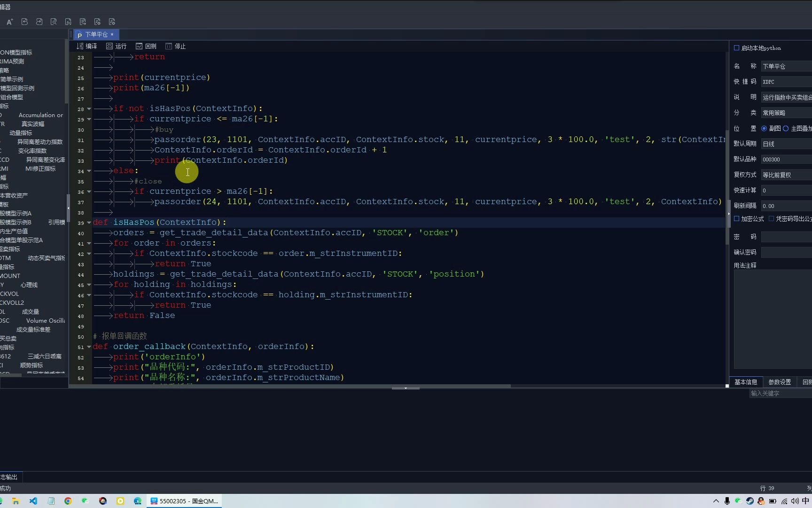Edit the 快捷码 field XDPC

(786, 82)
